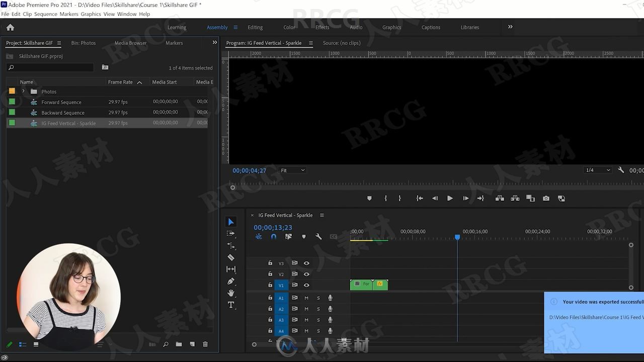
Task: Toggle captions track CC button
Action: click(x=333, y=236)
